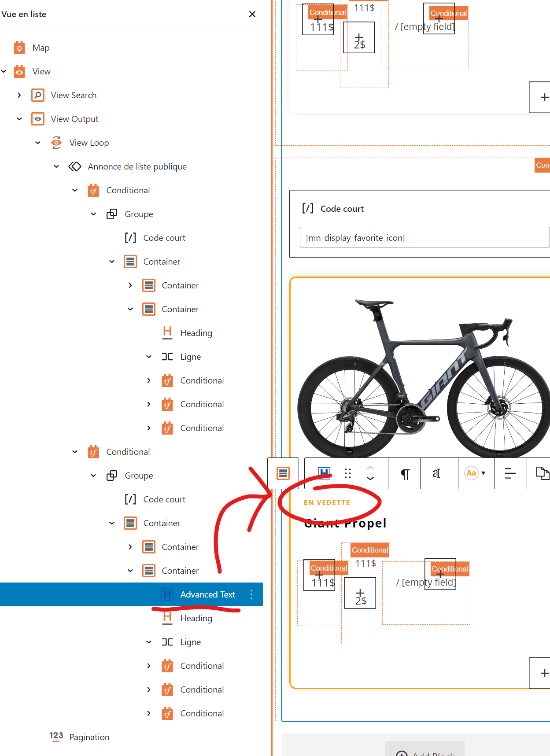Click the eye icon of View Output
This screenshot has width=550, height=756.
point(38,119)
